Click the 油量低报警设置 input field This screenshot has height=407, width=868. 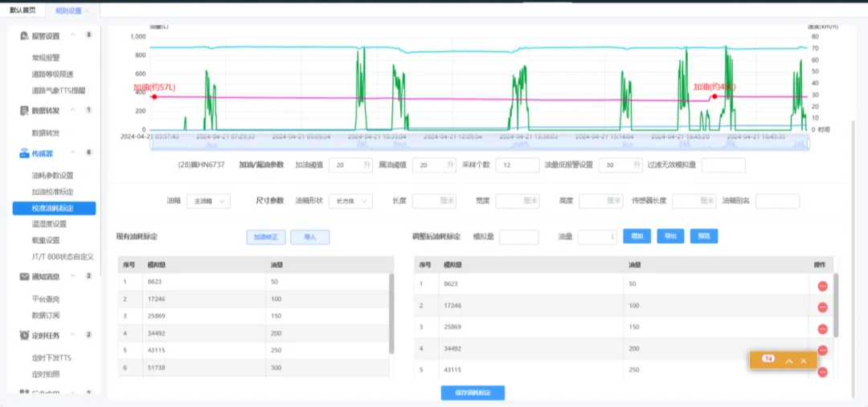tap(620, 165)
